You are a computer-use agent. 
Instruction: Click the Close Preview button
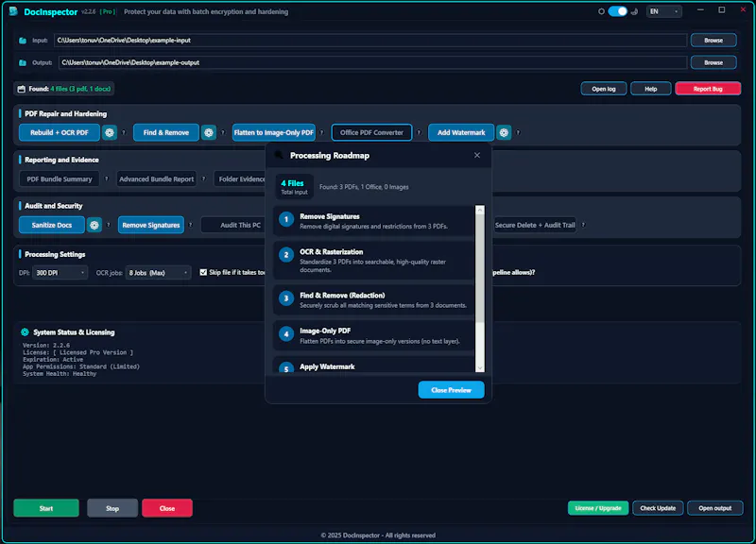pos(452,390)
